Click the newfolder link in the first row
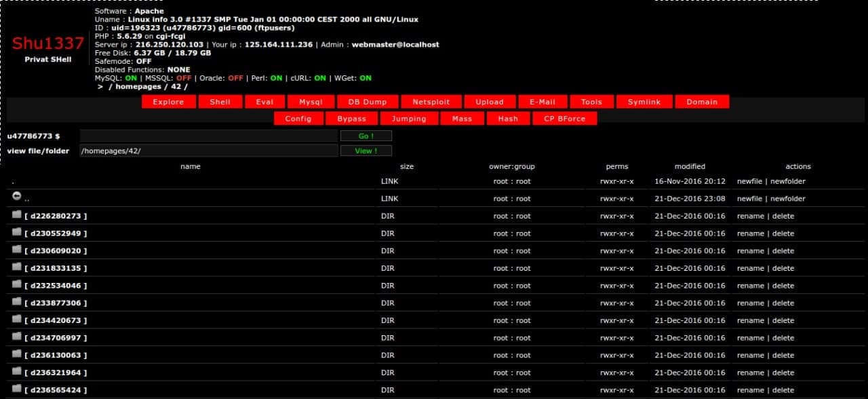The height and width of the screenshot is (399, 868). 788,181
